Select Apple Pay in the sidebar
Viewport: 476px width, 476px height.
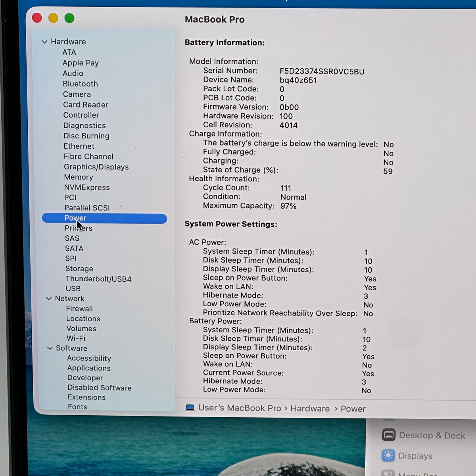[x=81, y=63]
